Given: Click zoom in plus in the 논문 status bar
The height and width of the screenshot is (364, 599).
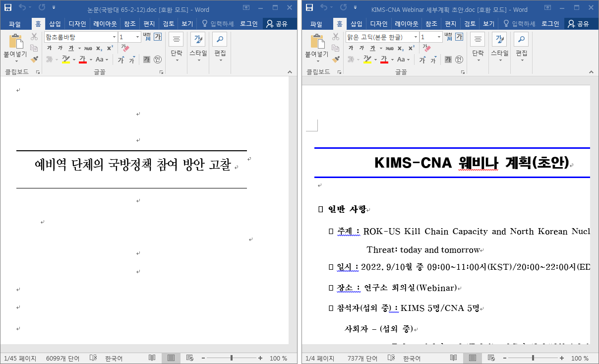Looking at the screenshot, I should tap(260, 358).
